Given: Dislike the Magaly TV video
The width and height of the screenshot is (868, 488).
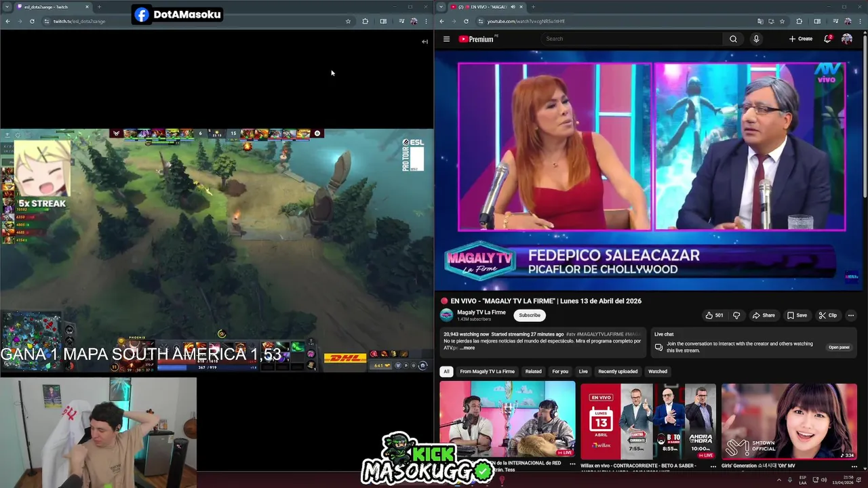Looking at the screenshot, I should click(x=736, y=315).
